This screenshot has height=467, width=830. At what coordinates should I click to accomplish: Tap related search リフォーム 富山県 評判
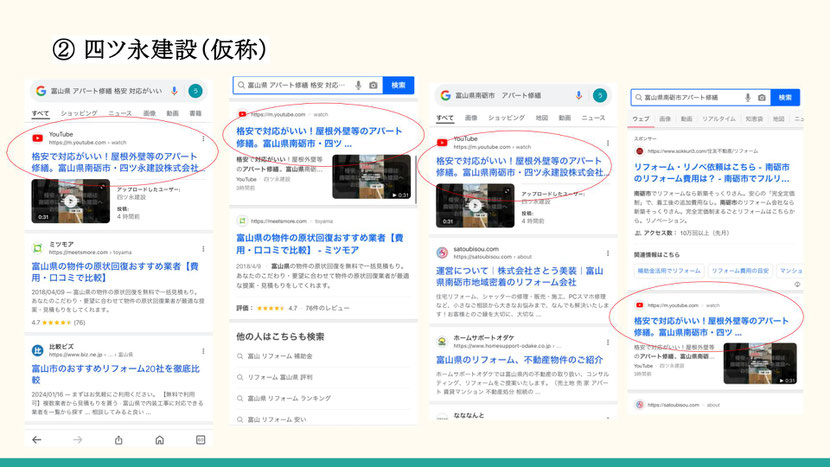tap(280, 378)
